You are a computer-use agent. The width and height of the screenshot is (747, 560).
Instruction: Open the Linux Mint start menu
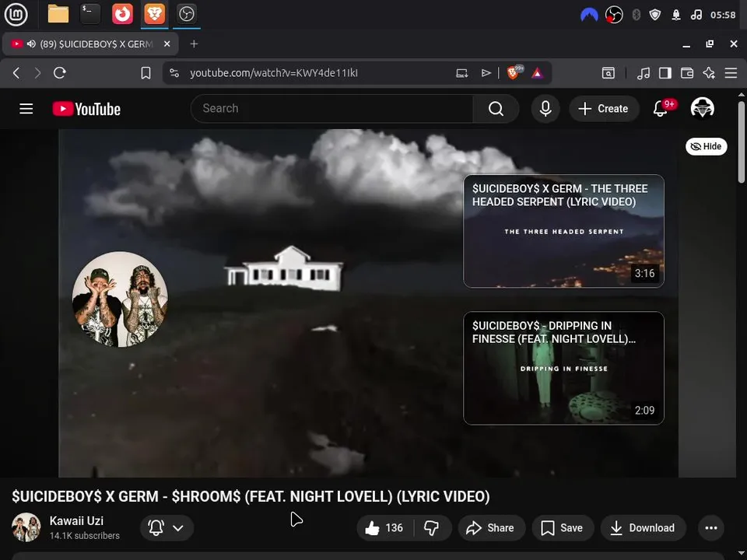(16, 14)
